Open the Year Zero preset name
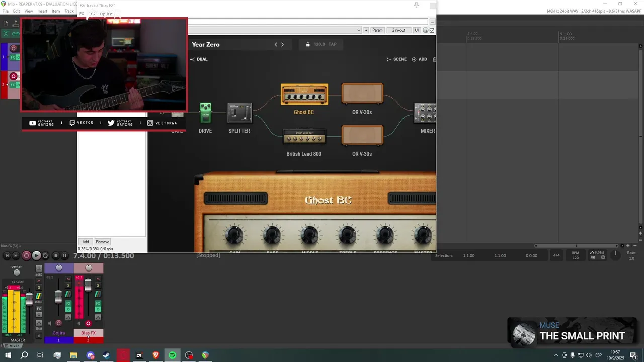 click(206, 44)
